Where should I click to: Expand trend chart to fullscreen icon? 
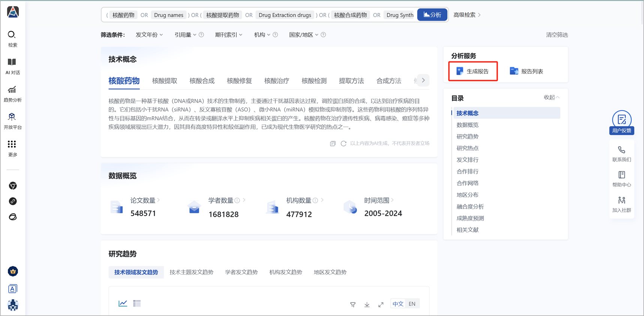[x=381, y=304]
